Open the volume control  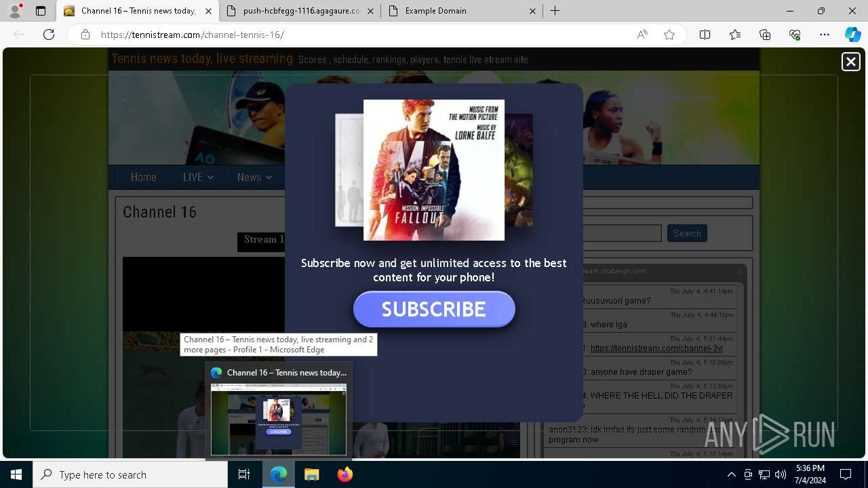[x=780, y=474]
